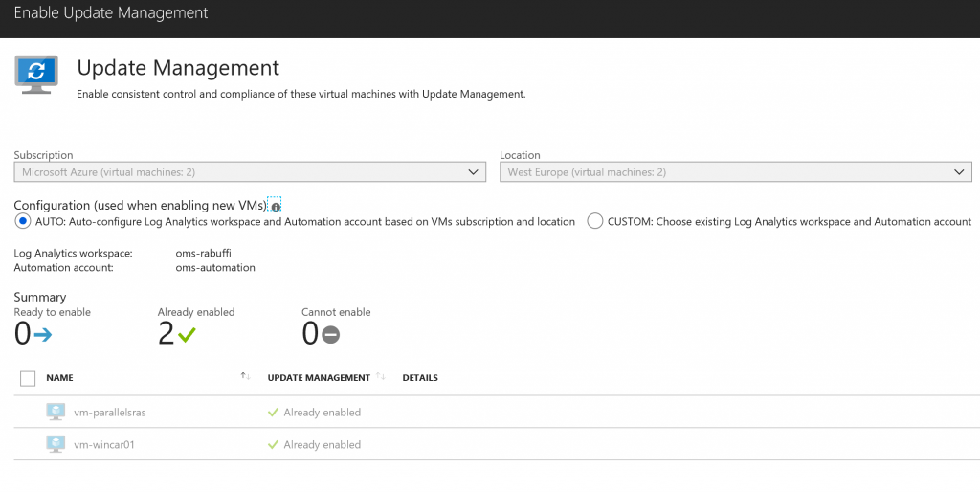
Task: Click the vm-wincar01 name
Action: [x=103, y=445]
